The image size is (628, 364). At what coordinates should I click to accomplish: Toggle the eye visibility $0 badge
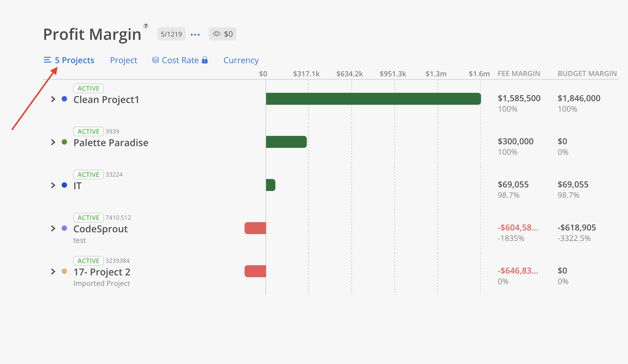[x=222, y=34]
